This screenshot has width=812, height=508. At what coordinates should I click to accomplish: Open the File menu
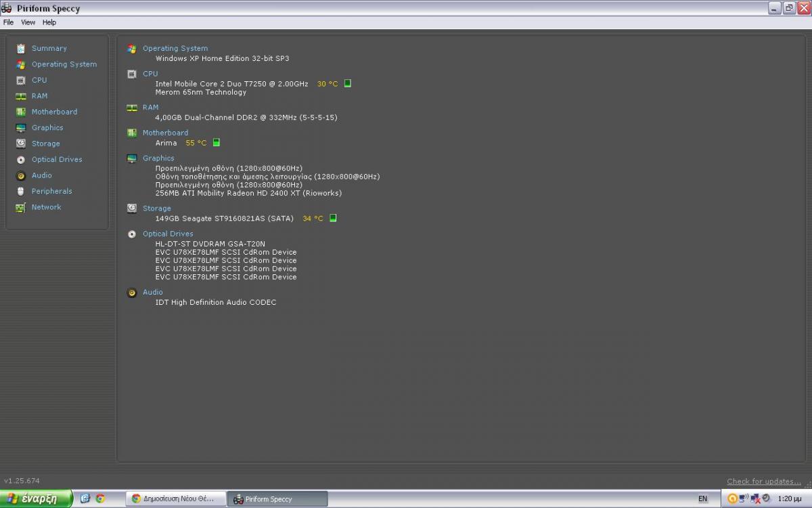[x=8, y=22]
